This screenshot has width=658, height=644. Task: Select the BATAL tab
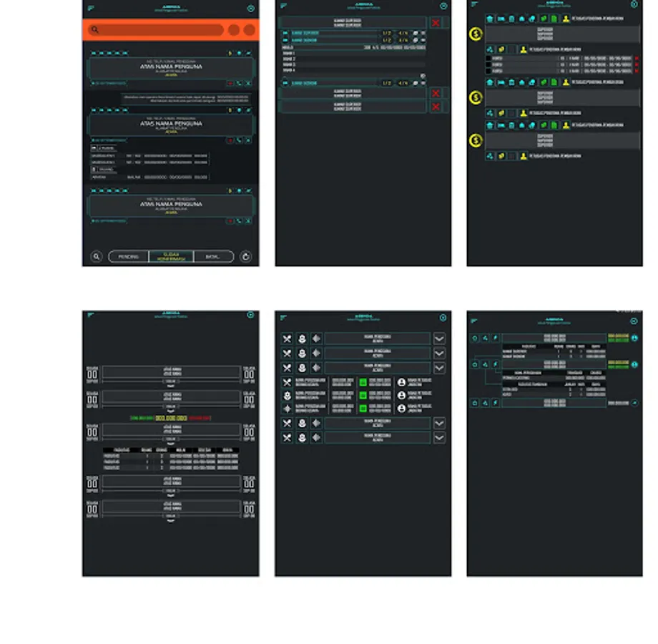tap(214, 256)
